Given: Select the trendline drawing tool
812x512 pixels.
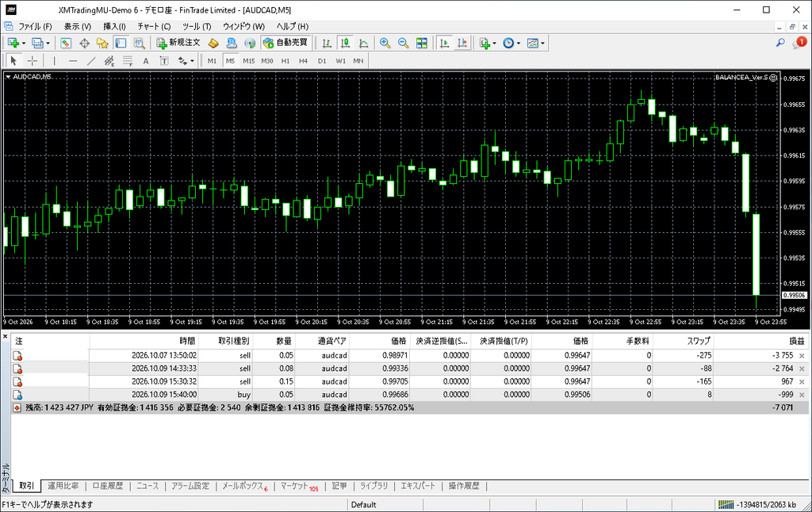Looking at the screenshot, I should point(91,60).
